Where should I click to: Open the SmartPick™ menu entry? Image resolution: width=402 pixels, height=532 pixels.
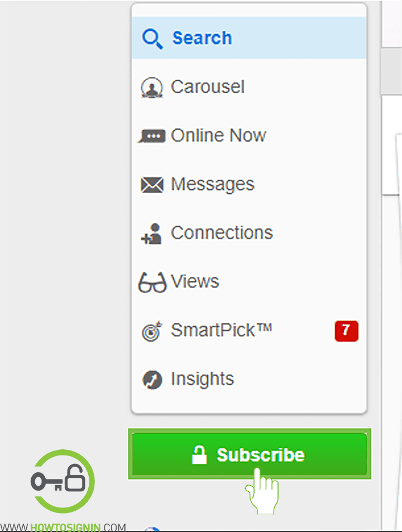249,330
